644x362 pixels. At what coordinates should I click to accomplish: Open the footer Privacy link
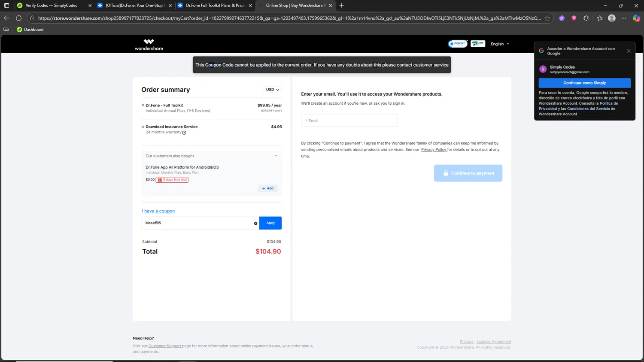466,342
